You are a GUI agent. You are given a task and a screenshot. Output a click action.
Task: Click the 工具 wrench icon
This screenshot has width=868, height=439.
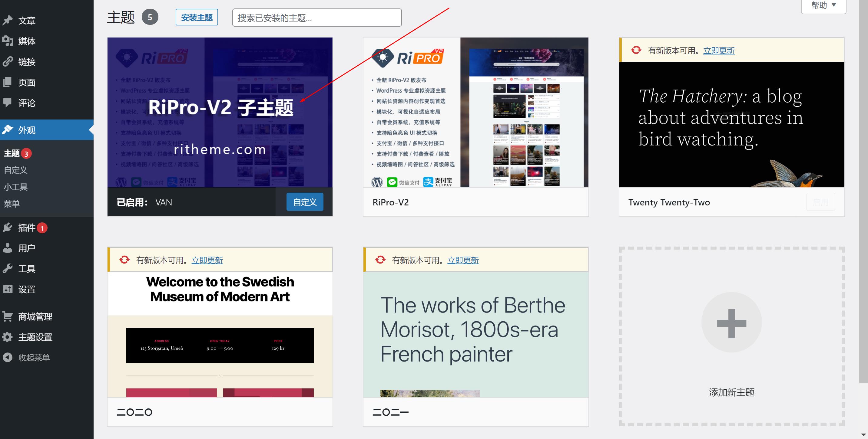tap(7, 269)
